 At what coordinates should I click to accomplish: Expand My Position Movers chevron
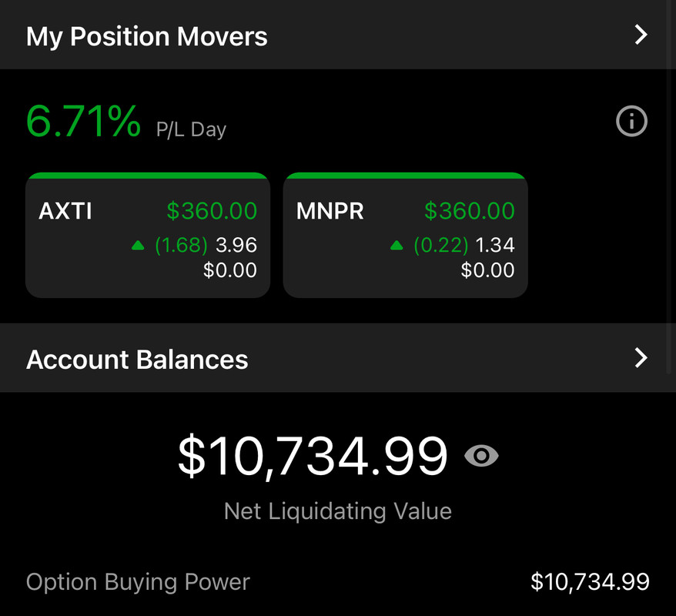click(x=641, y=35)
